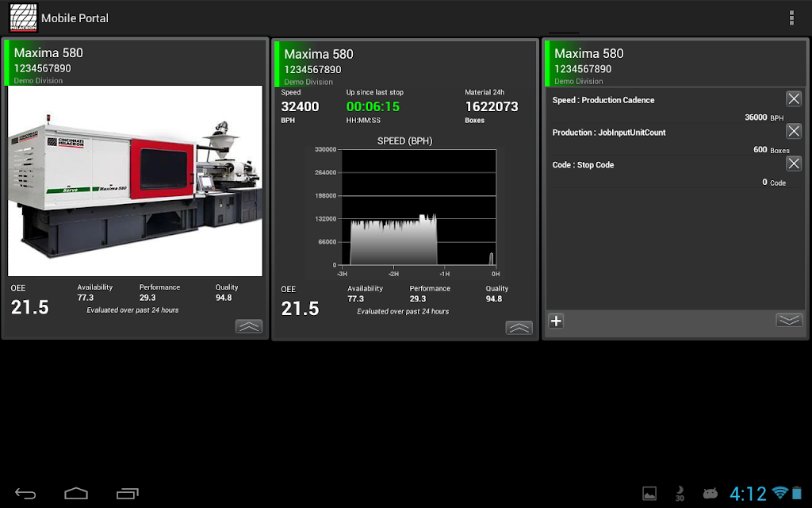Open the picture notification in status bar
Viewport: 812px width, 508px height.
(x=649, y=494)
